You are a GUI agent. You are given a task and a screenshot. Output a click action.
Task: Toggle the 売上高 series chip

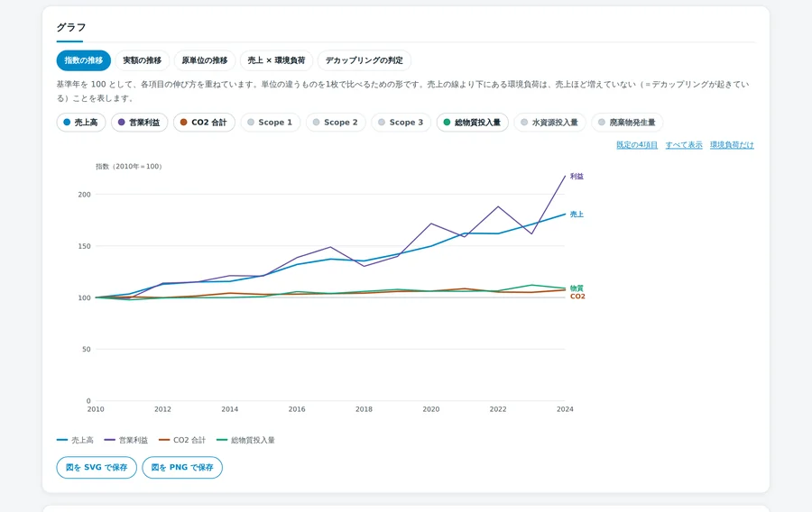81,123
